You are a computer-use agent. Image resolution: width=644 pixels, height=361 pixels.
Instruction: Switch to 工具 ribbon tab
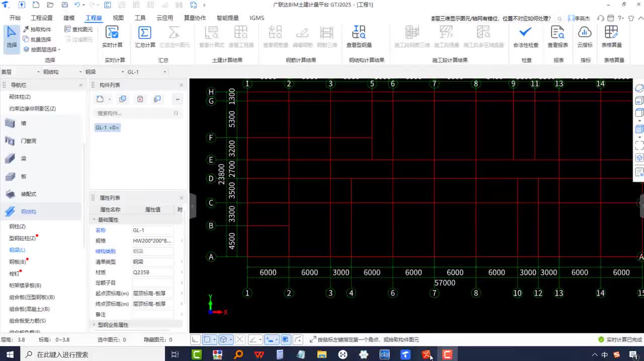(x=140, y=18)
